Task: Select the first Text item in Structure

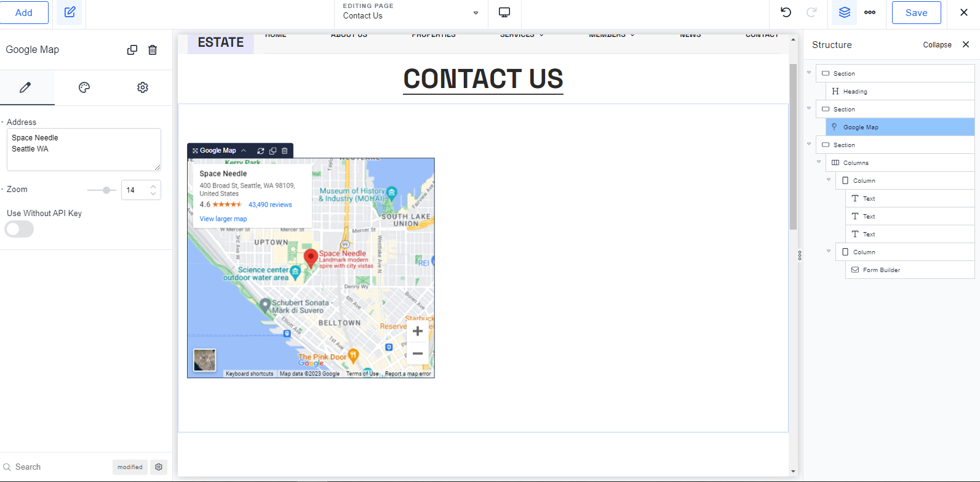Action: click(x=910, y=198)
